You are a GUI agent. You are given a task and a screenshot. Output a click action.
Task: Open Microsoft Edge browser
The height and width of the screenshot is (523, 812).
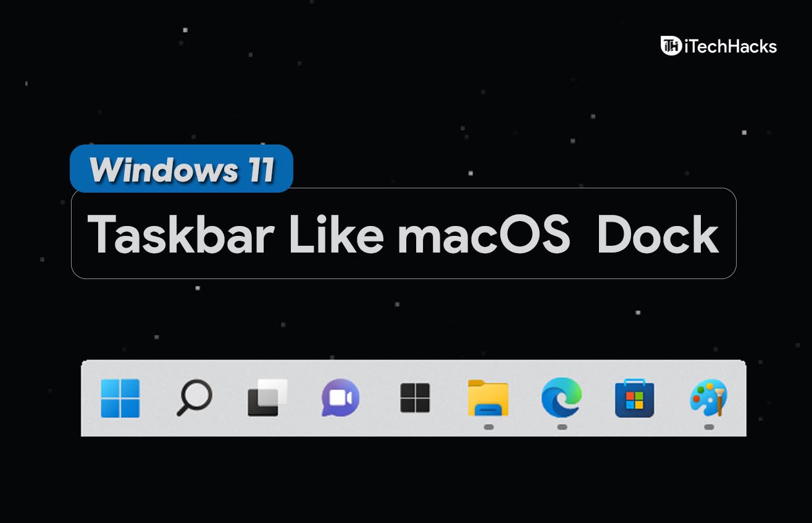tap(561, 398)
